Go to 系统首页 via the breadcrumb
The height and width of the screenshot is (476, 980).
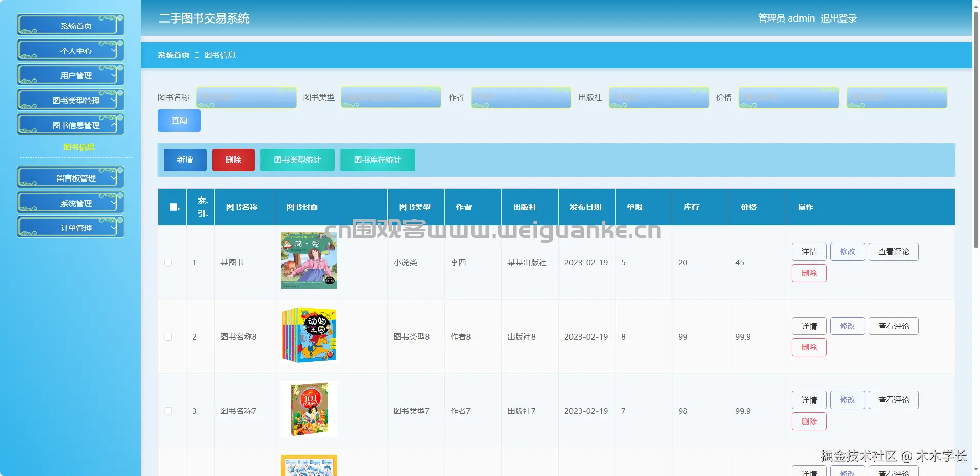click(x=173, y=55)
